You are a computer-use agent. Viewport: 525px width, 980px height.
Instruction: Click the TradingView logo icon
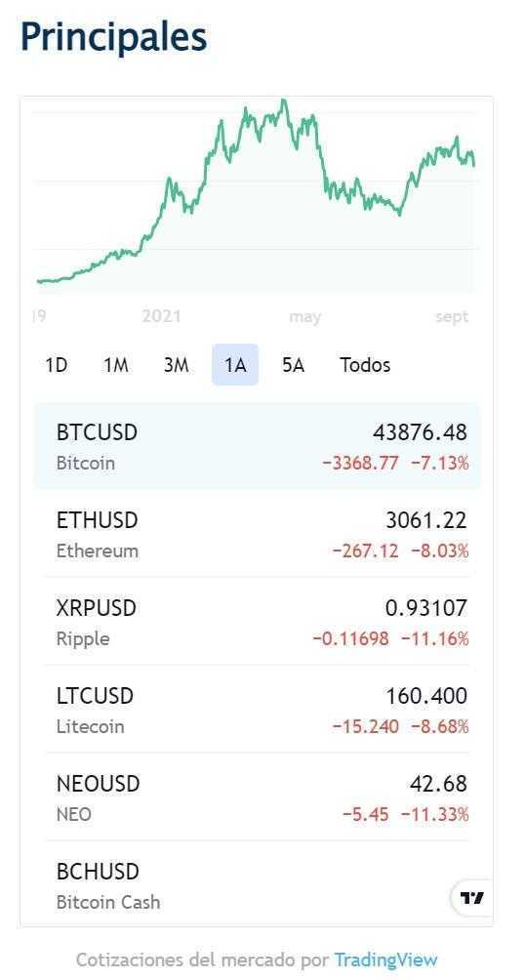(x=472, y=898)
